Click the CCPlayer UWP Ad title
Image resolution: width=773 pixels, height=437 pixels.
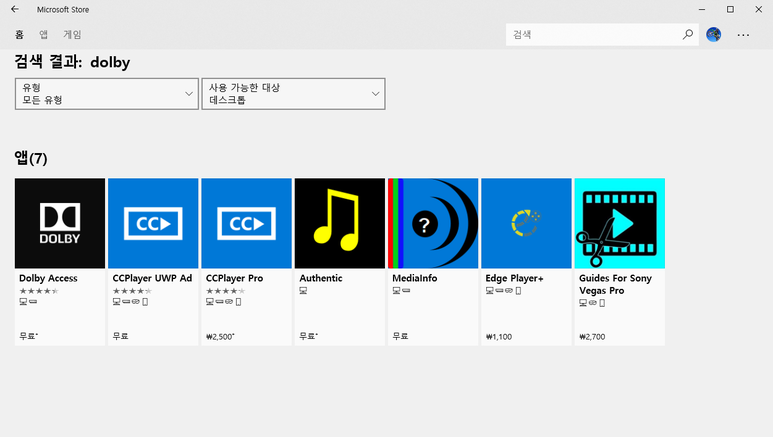(x=152, y=278)
